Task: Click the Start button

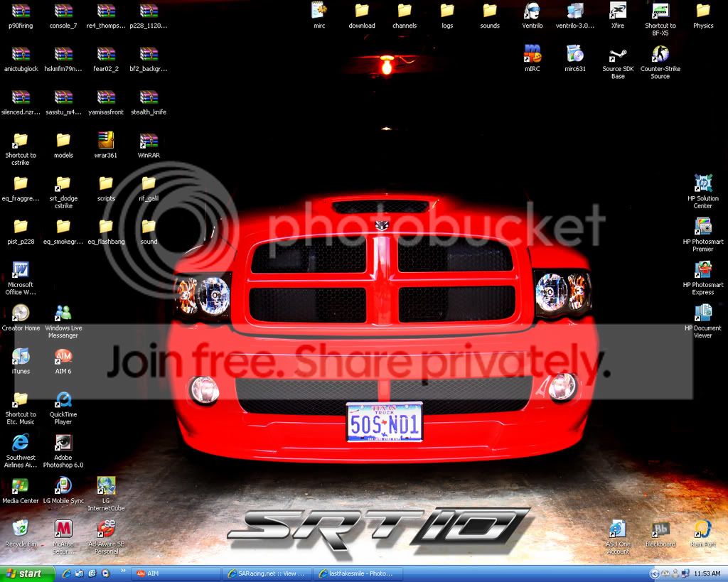Action: tap(27, 573)
